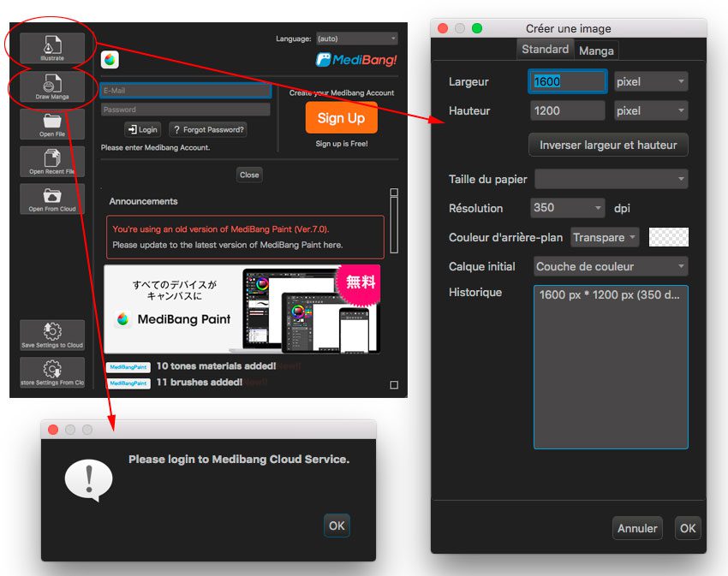The image size is (728, 576).
Task: Open the 11 brushes added news
Action: tap(200, 383)
